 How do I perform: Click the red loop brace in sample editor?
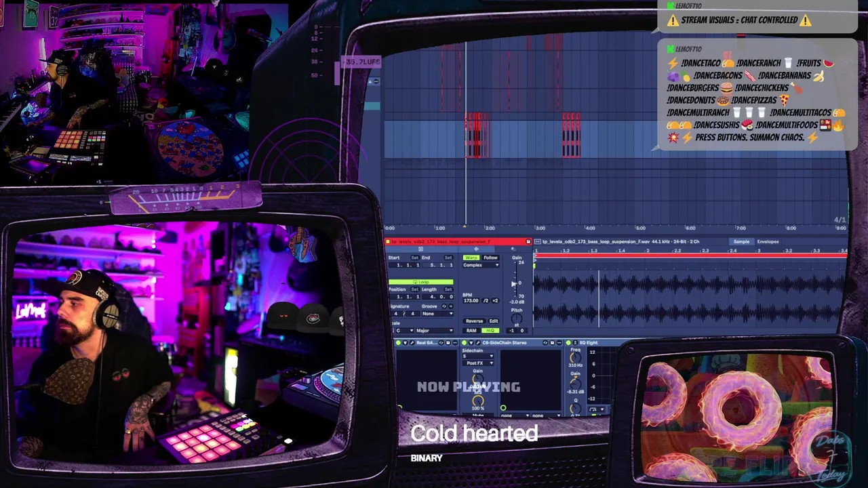(x=690, y=256)
